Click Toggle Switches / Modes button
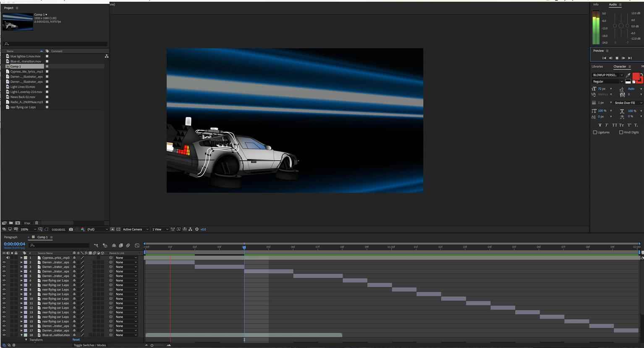 (90, 345)
